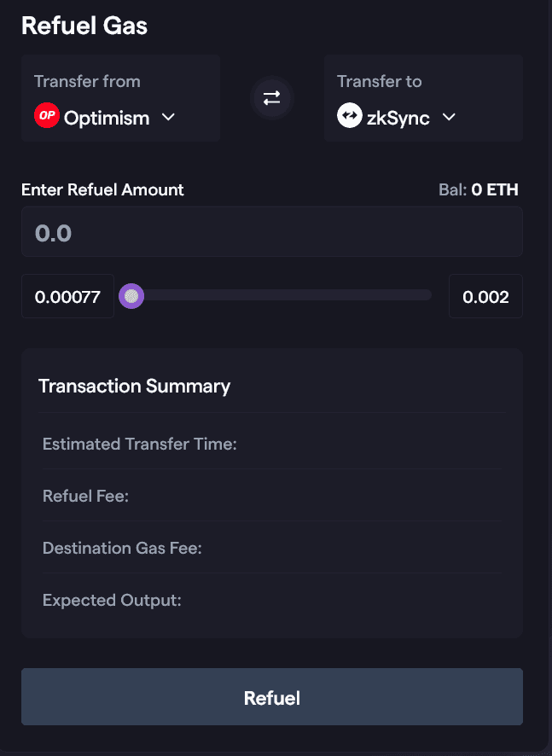This screenshot has height=756, width=552.
Task: Click the middle of the refuel slider track
Action: (282, 296)
